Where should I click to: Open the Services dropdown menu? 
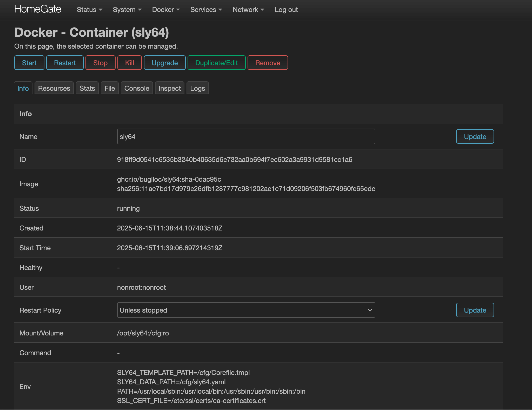(206, 10)
